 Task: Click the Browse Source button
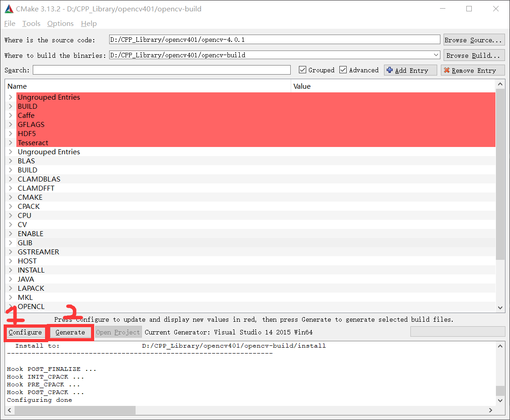474,40
